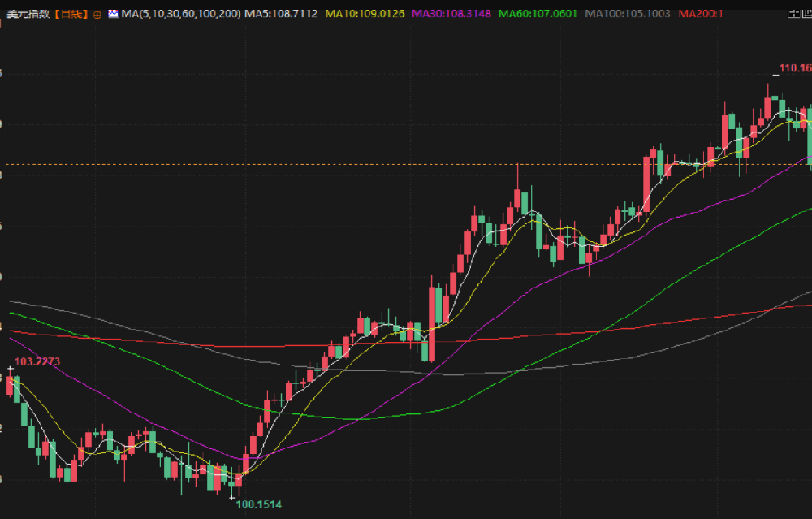The height and width of the screenshot is (519, 812).
Task: Select the gray MA100:105.1003 legend label
Action: (627, 14)
